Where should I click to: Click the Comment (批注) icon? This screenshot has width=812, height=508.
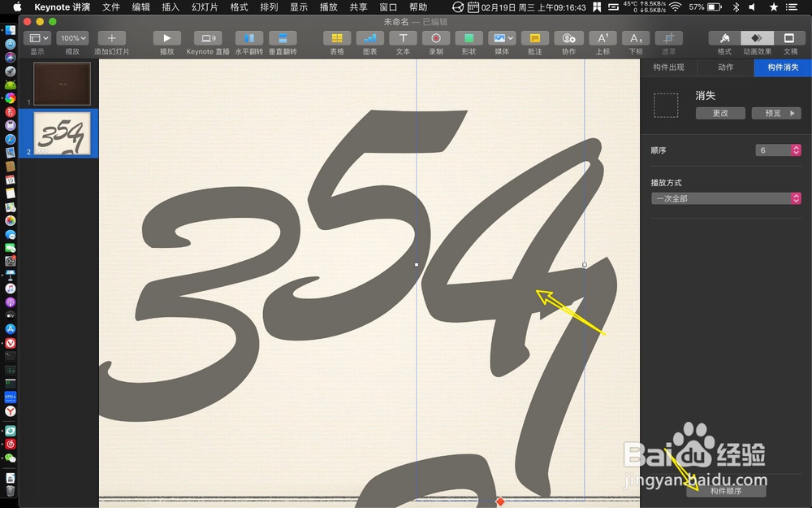click(x=535, y=37)
